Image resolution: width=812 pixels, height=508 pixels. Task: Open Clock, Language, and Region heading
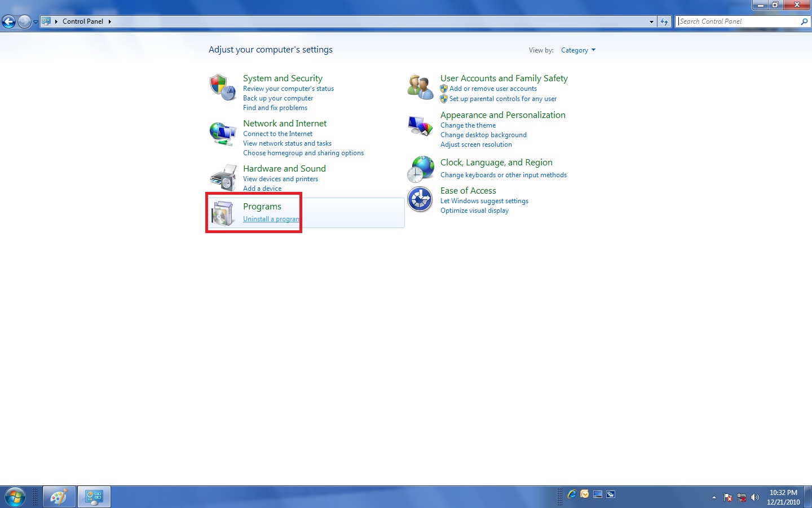(x=496, y=163)
